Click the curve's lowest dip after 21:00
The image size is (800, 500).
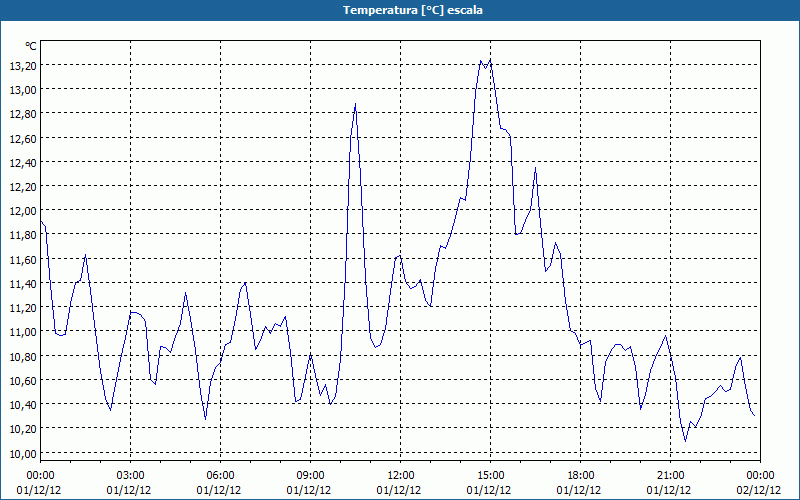pyautogui.click(x=685, y=440)
